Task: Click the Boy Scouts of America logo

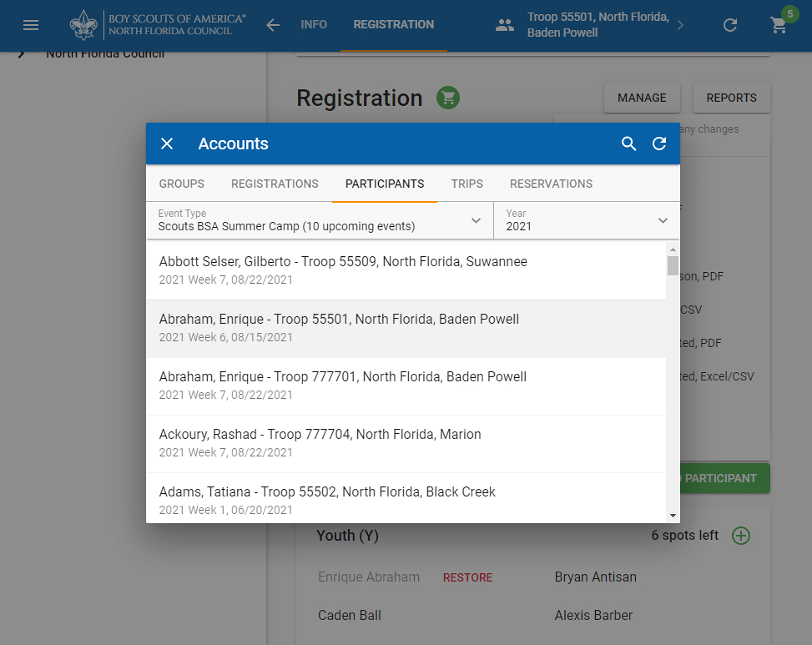Action: [158, 24]
